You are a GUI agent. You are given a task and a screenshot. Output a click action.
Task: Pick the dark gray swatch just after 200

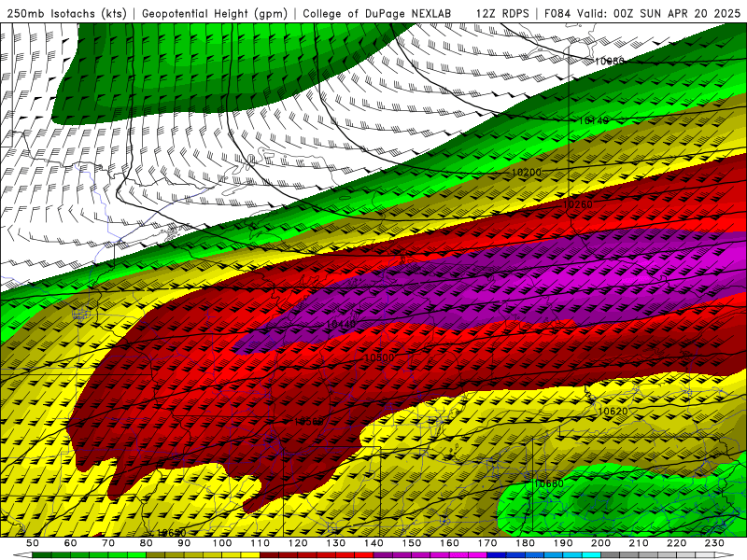[x=611, y=554]
